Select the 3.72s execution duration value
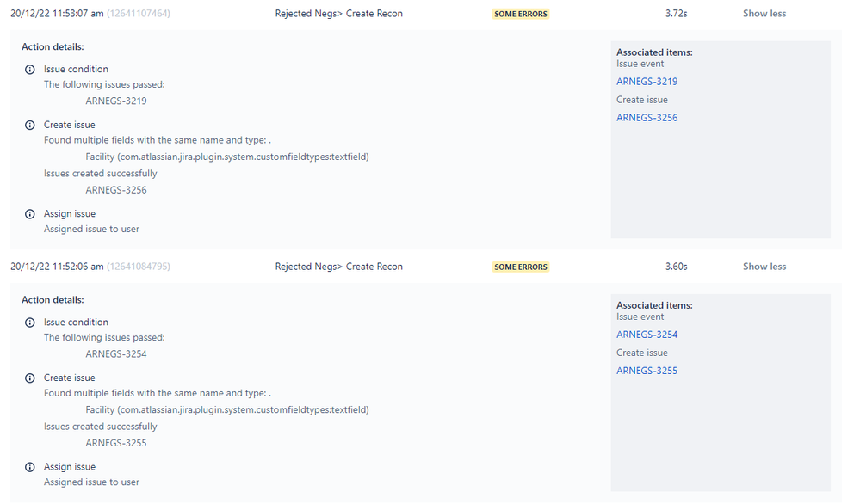The height and width of the screenshot is (504, 860). tap(674, 13)
